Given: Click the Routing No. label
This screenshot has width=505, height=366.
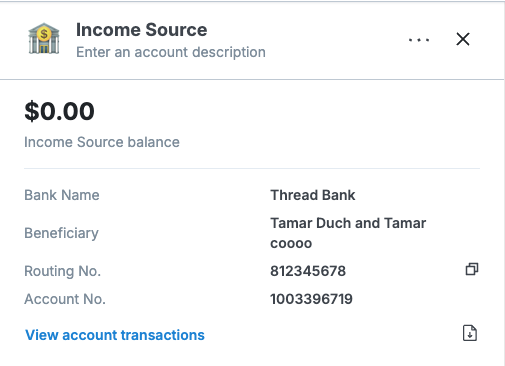Looking at the screenshot, I should [63, 271].
